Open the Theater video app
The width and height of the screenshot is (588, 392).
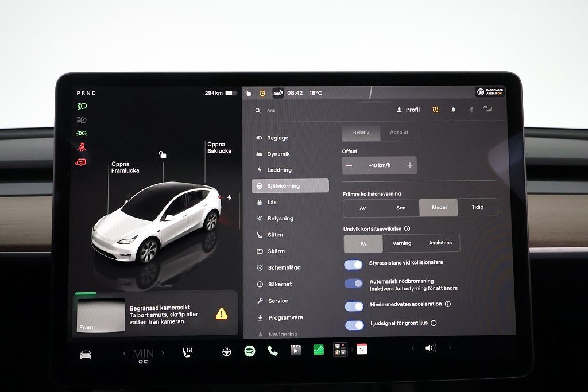296,350
